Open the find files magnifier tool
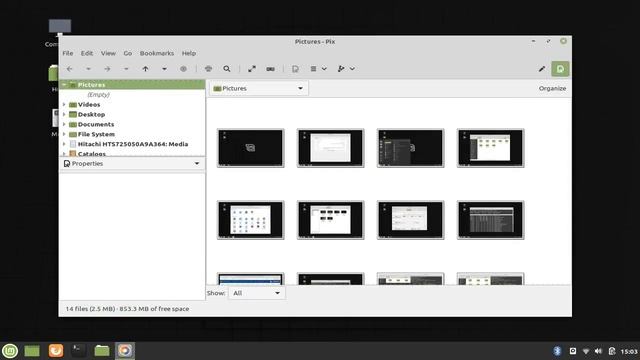The width and height of the screenshot is (640, 360). pyautogui.click(x=227, y=69)
